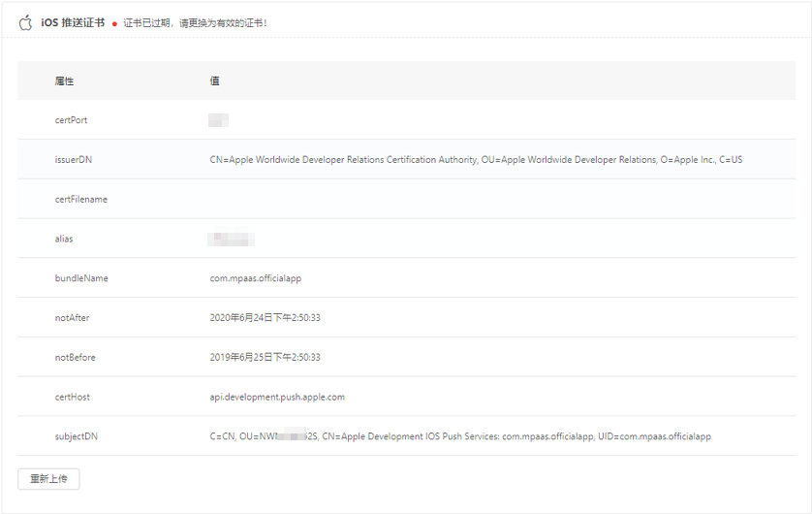The height and width of the screenshot is (514, 812).
Task: Click the 重新上传 re-upload button
Action: tap(48, 479)
